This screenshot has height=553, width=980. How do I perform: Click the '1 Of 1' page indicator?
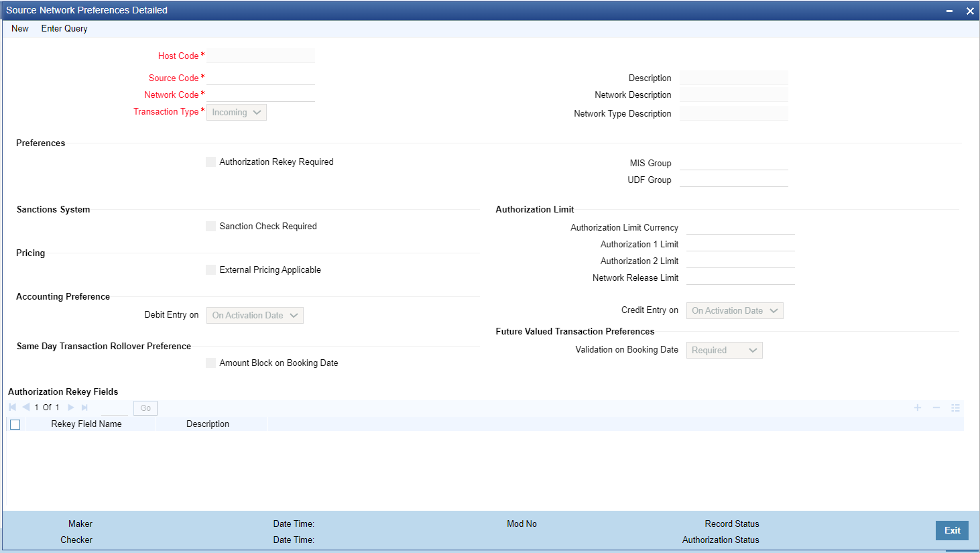tap(47, 408)
